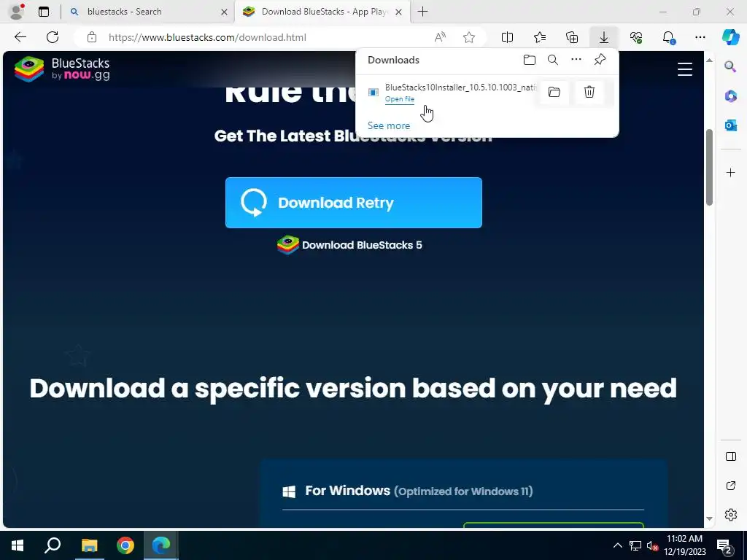
Task: View site information lock icon
Action: coord(92,37)
